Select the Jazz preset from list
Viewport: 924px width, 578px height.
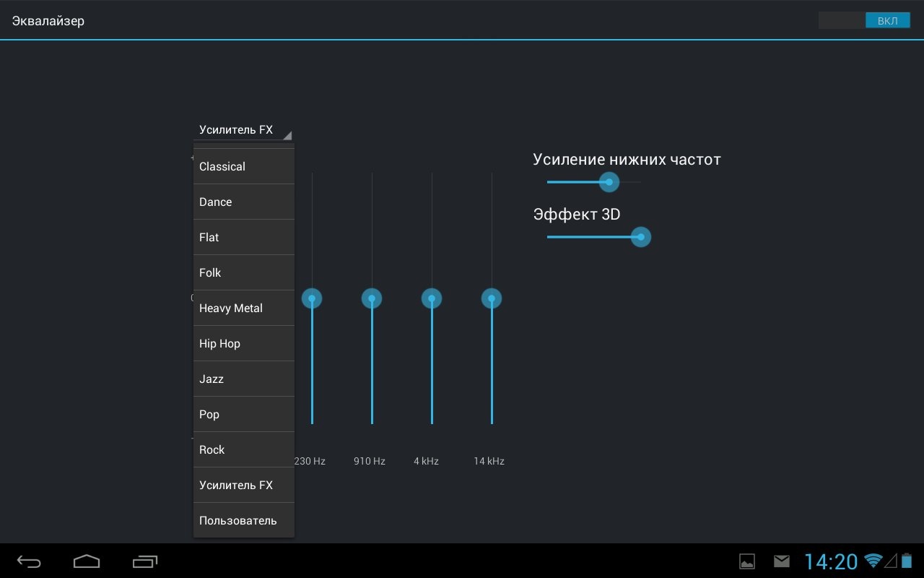(x=243, y=379)
